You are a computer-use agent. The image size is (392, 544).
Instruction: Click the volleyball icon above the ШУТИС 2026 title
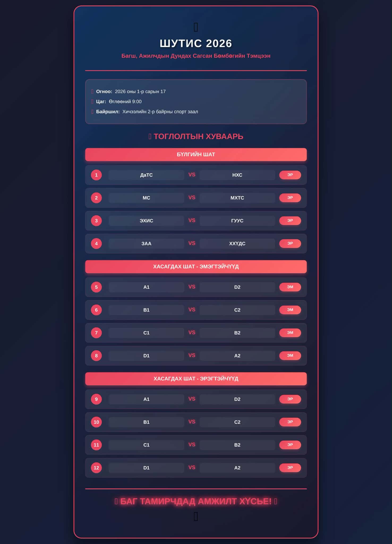(196, 27)
